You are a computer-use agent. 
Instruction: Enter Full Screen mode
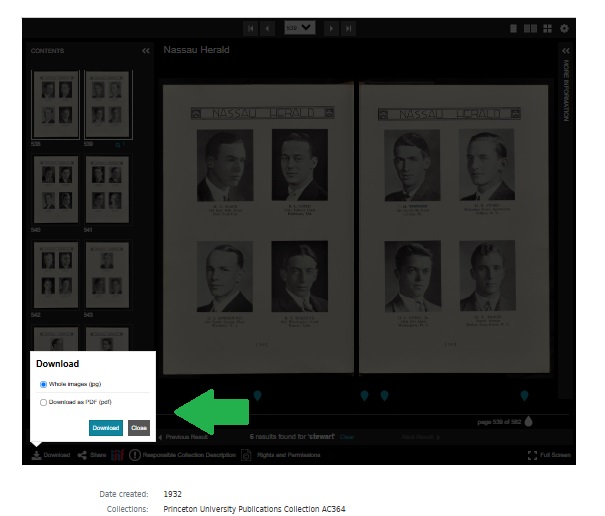point(549,455)
